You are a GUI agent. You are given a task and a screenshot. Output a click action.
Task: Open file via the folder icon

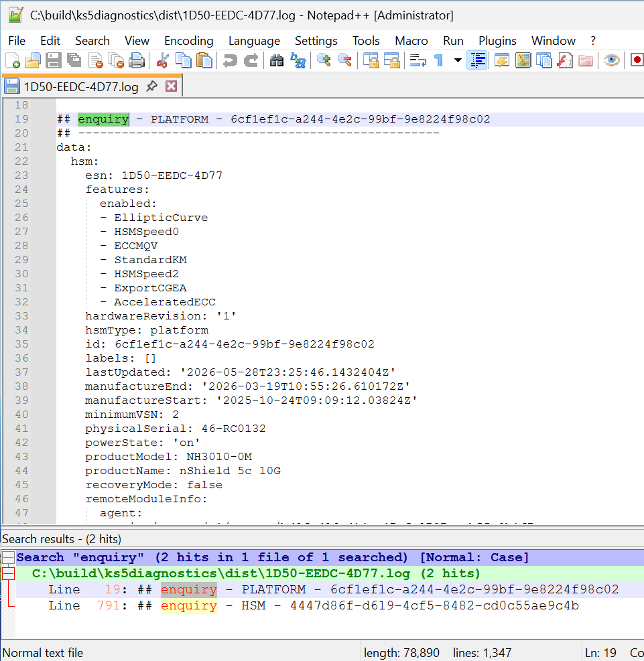(x=32, y=61)
